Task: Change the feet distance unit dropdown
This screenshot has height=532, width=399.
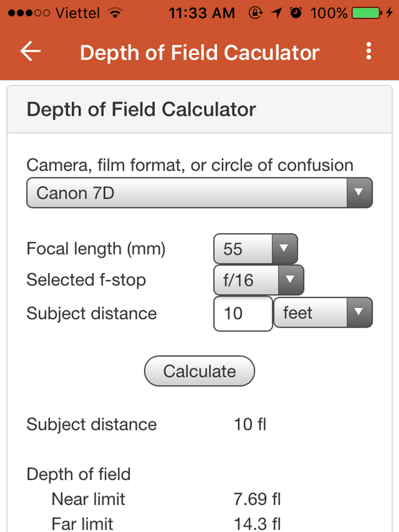Action: pyautogui.click(x=323, y=313)
